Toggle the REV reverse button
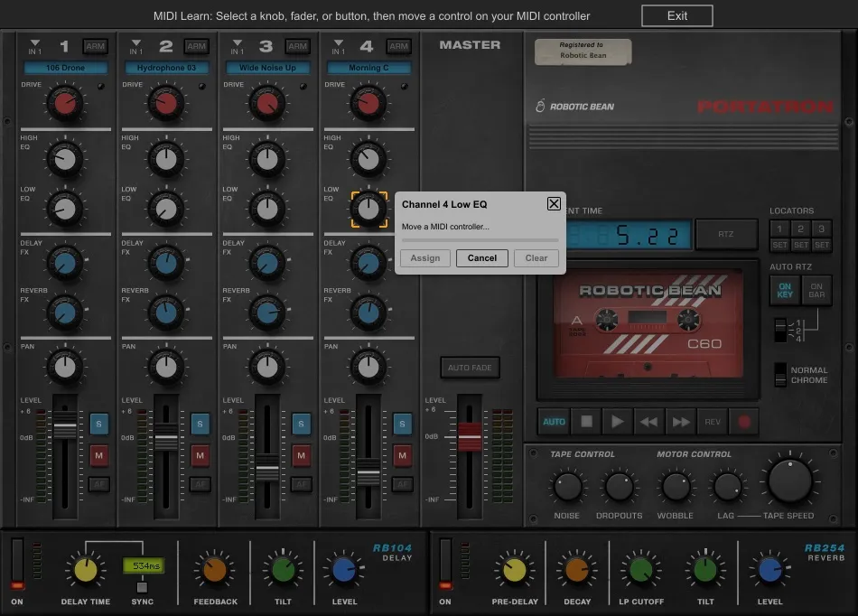The width and height of the screenshot is (858, 616). pos(713,422)
